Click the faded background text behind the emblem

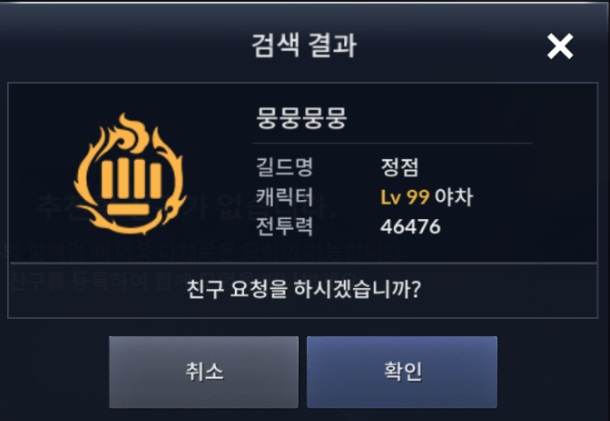(187, 206)
